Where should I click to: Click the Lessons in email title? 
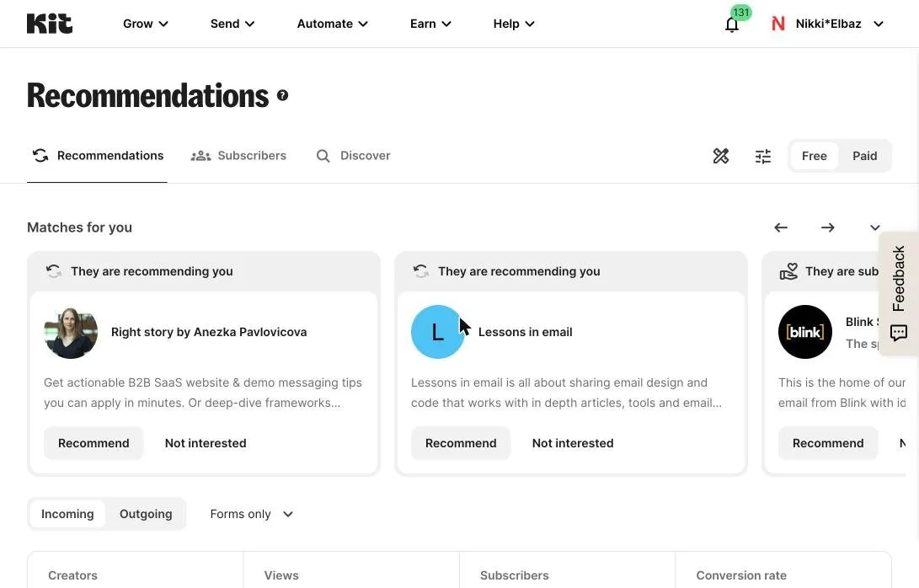click(525, 332)
